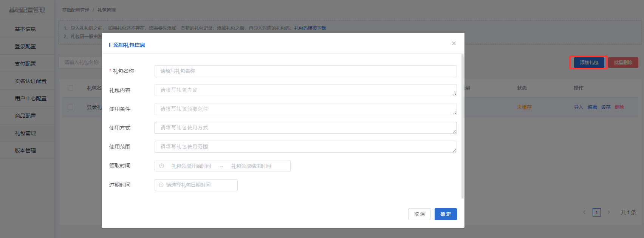
Task: Select page 1 in pagination
Action: coord(597,212)
